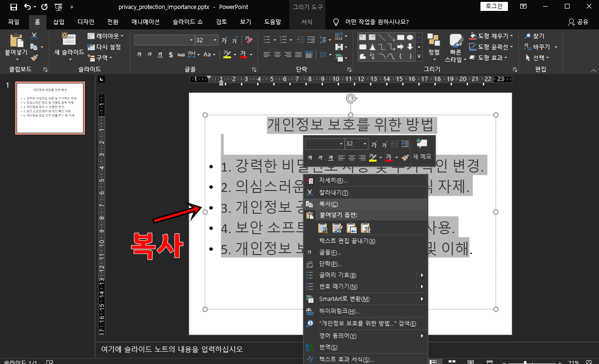
Task: Click the ribbon Clear Formatting eraser icon
Action: (x=249, y=40)
